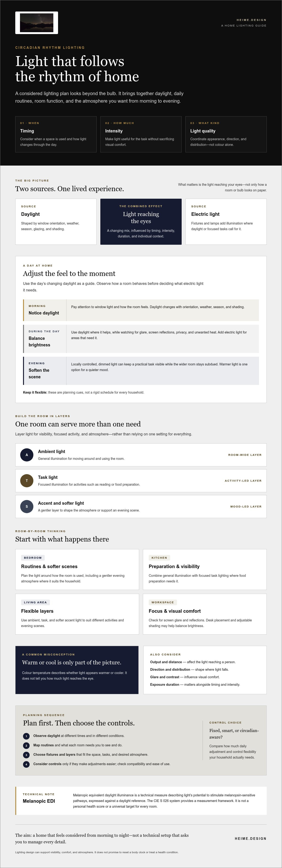
Task: Select the Morning Notice daylight row
Action: click(x=141, y=310)
